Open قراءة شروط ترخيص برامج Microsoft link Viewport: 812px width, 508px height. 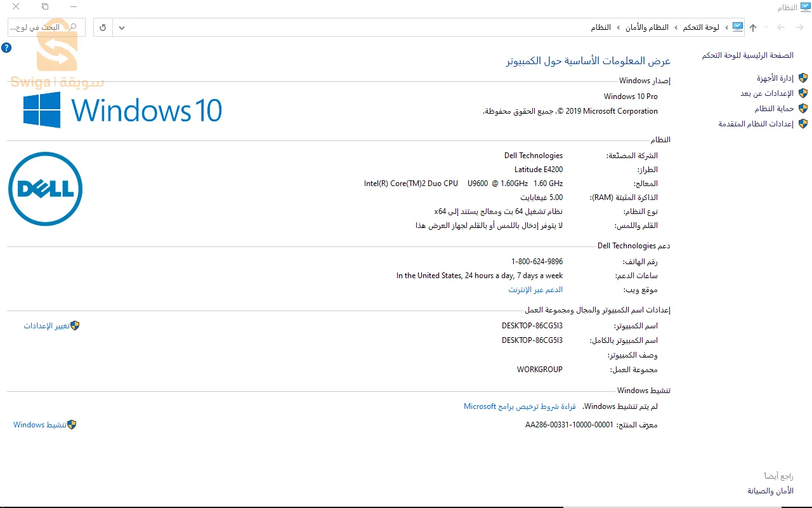pyautogui.click(x=520, y=406)
